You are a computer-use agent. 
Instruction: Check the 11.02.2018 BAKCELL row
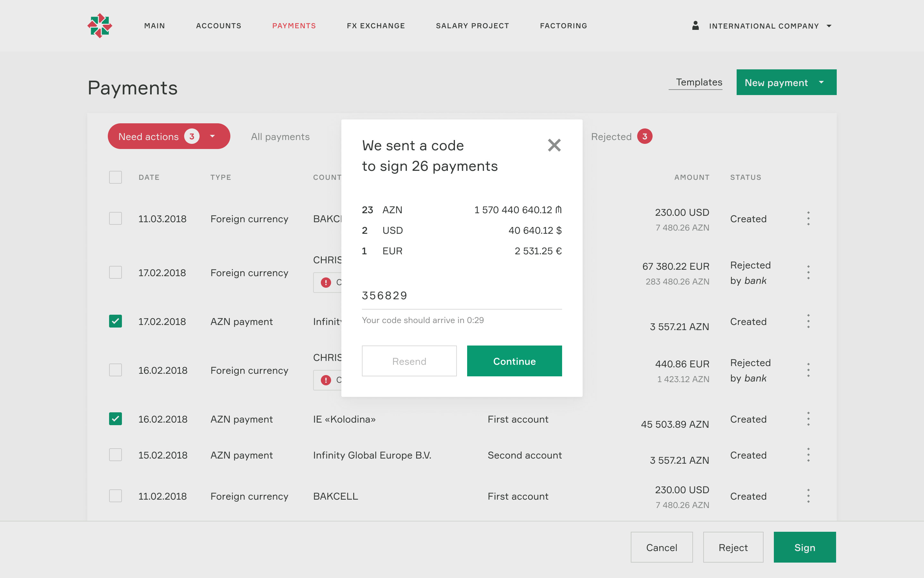coord(115,496)
